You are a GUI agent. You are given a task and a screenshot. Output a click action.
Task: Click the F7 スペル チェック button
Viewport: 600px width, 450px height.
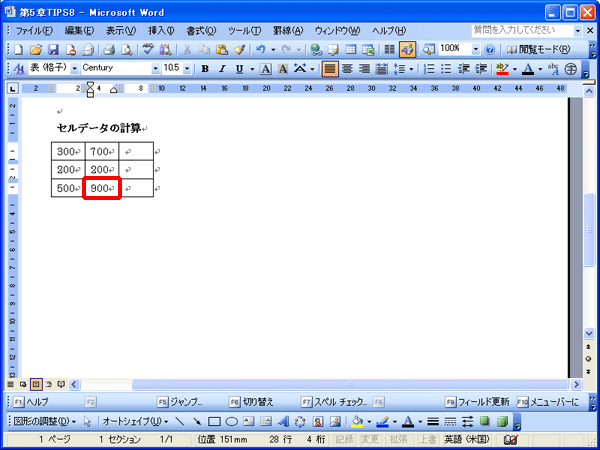click(x=334, y=402)
